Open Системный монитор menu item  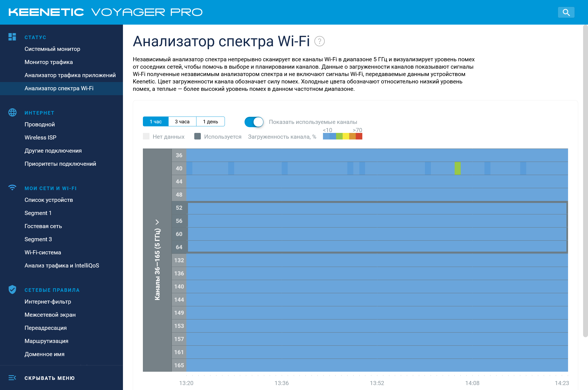(52, 49)
